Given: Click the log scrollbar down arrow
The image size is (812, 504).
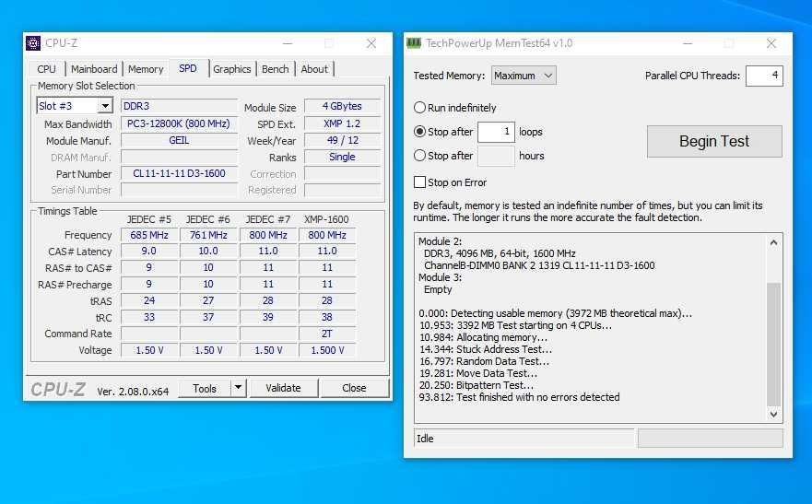Looking at the screenshot, I should (x=773, y=414).
